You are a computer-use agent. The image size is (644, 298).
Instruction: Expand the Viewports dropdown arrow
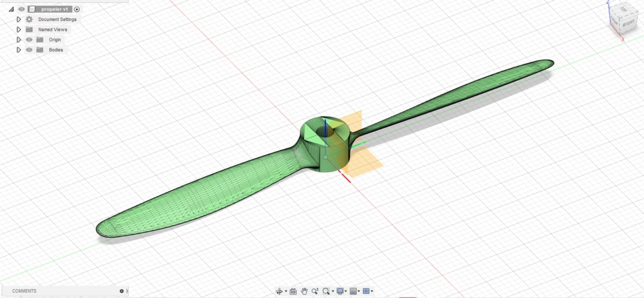(x=372, y=291)
